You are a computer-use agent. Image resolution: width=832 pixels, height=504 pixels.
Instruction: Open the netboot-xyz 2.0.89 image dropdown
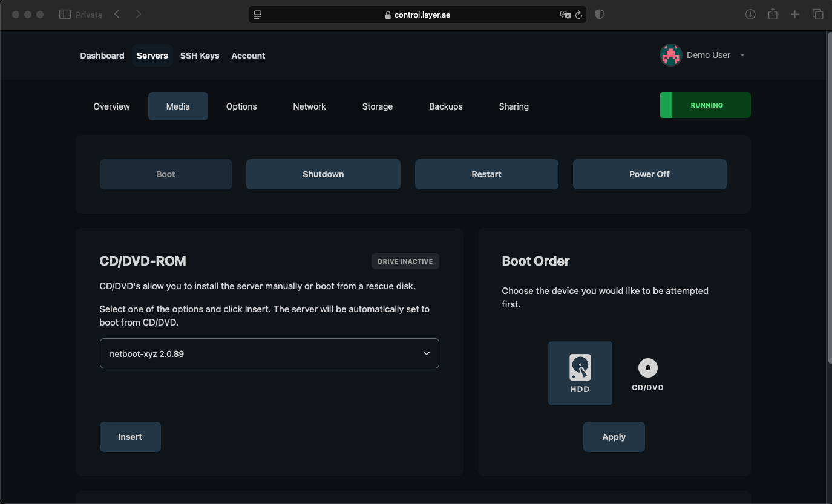point(269,353)
